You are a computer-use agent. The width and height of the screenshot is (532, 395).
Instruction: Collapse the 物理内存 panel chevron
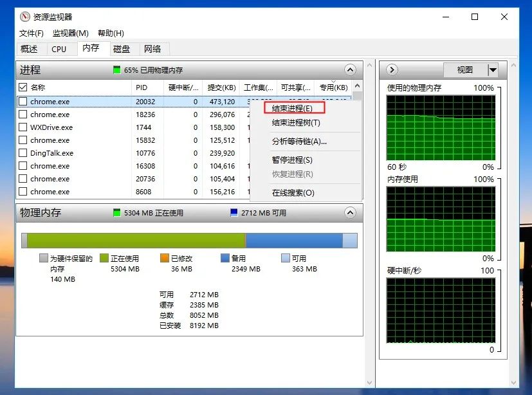point(351,213)
